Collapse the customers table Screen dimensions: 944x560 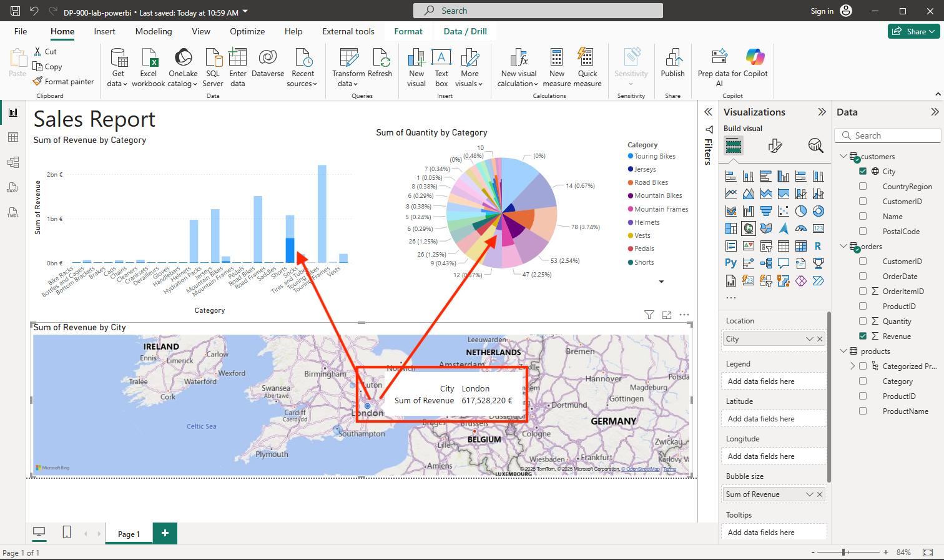pos(843,156)
